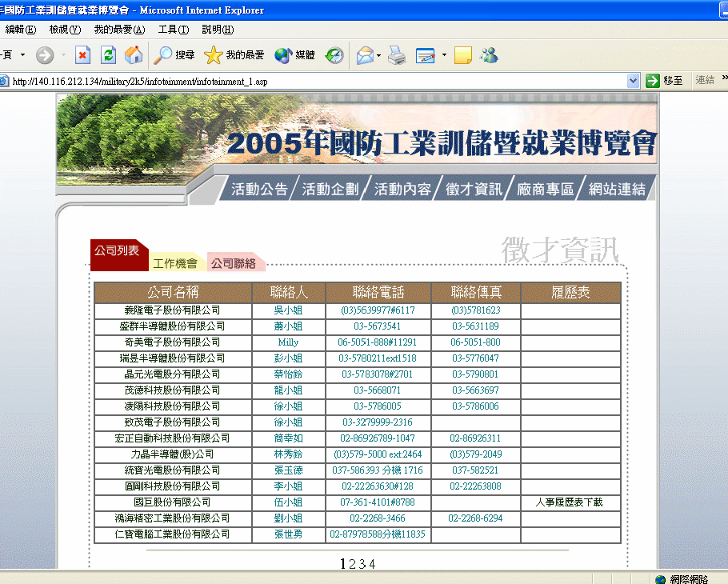Viewport: 728px width, 584px height.
Task: Go to page 2 of results
Action: [353, 564]
